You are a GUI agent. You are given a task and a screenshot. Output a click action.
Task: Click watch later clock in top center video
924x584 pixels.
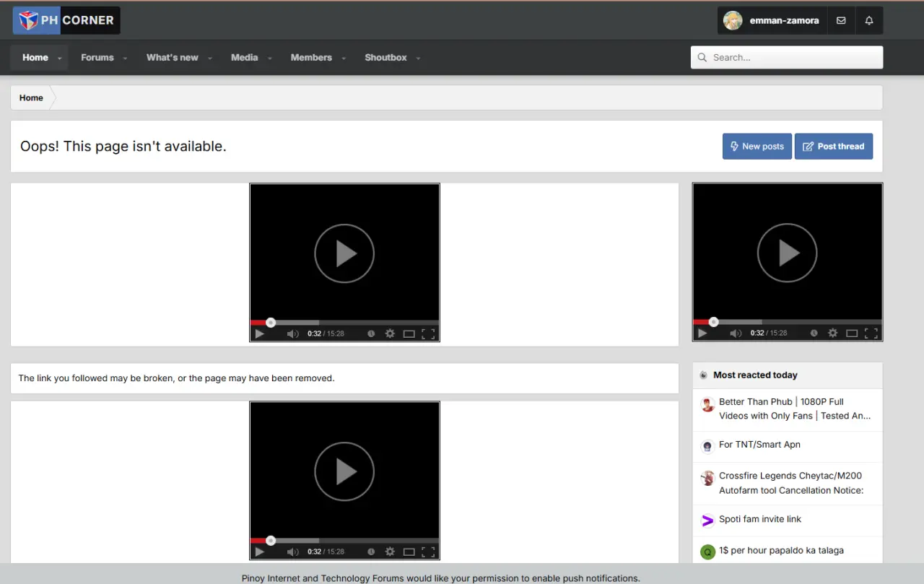coord(371,334)
